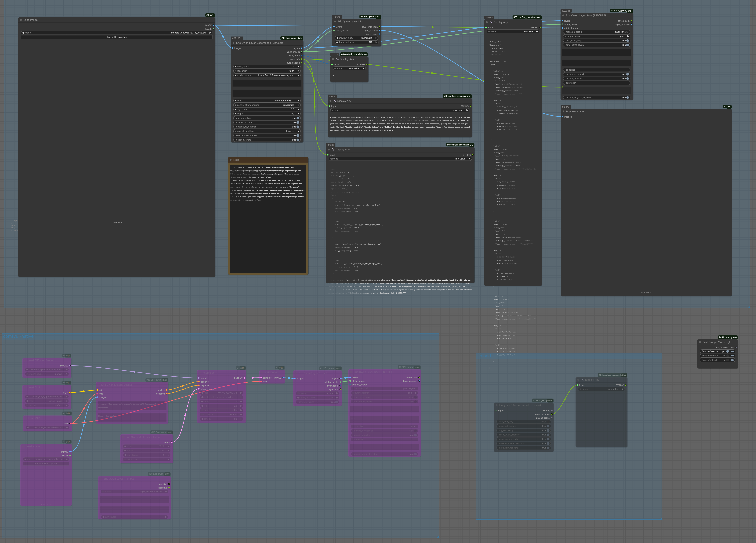The height and width of the screenshot is (543, 756).
Task: Open mode dropdown on Display Any #6
Action: (349, 68)
